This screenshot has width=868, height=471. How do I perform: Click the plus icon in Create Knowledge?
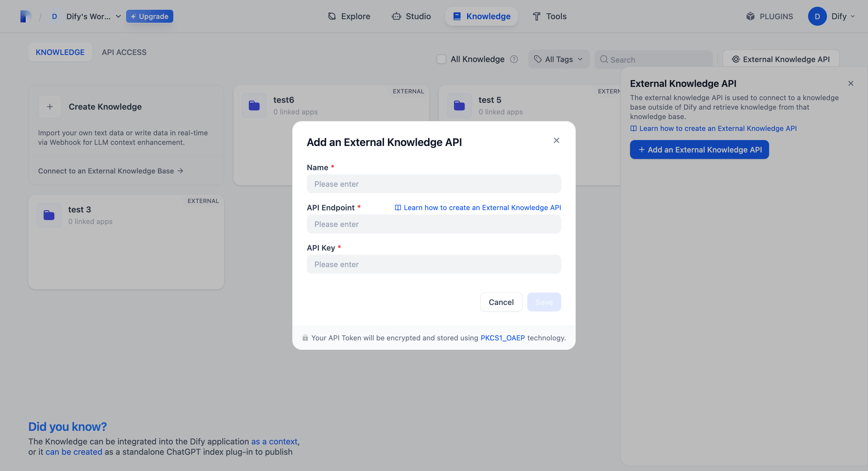[x=50, y=107]
